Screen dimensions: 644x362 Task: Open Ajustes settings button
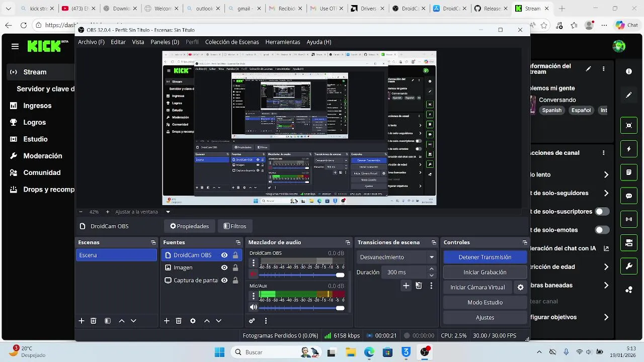click(485, 317)
